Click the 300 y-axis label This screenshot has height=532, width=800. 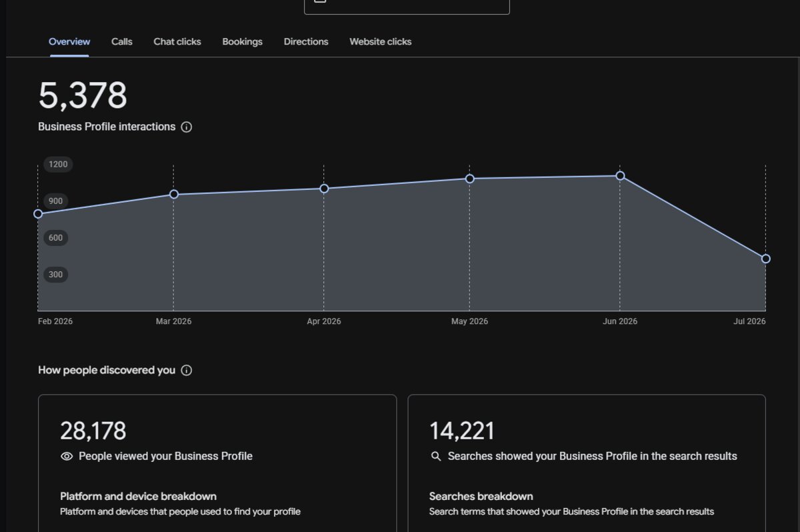coord(55,275)
